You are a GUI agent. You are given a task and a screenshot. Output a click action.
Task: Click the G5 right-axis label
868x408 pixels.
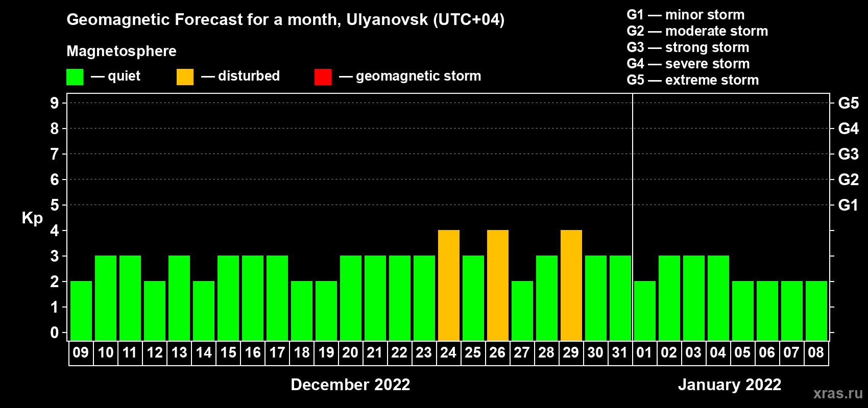tap(849, 103)
